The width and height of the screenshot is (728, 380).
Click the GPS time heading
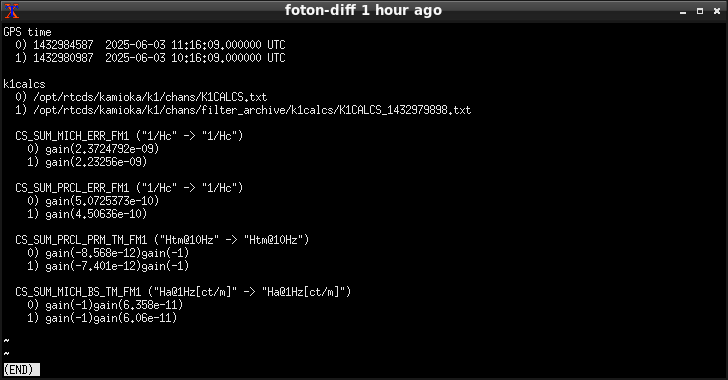pyautogui.click(x=27, y=32)
